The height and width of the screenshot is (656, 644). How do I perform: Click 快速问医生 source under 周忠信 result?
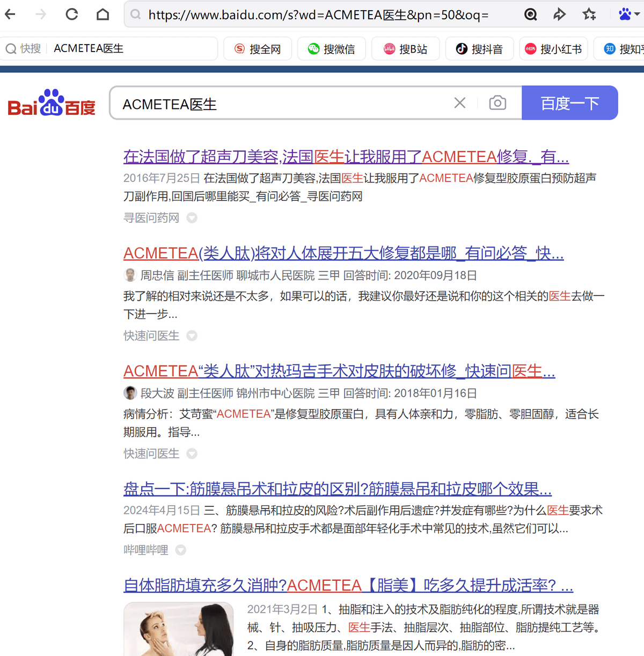(151, 336)
